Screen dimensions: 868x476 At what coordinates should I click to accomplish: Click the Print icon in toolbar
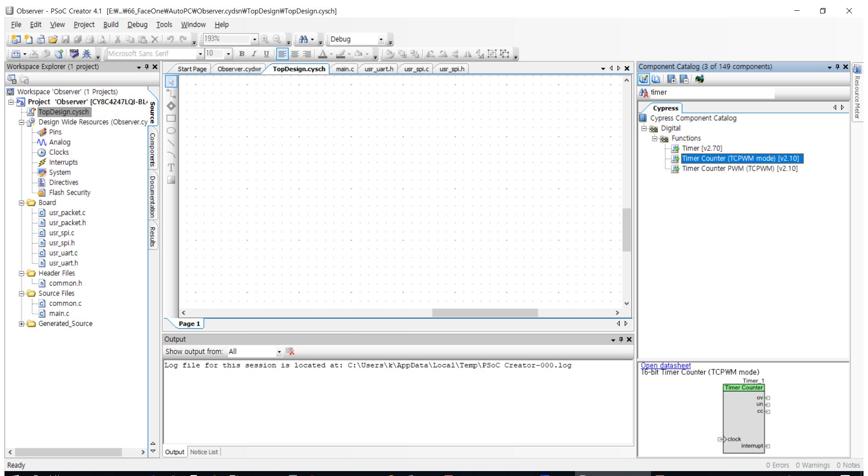[x=90, y=39]
